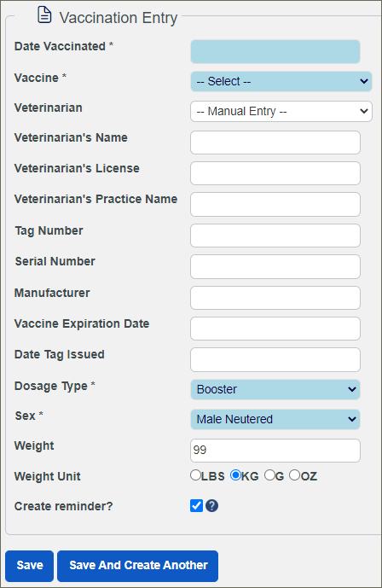Click the Serial Number field
The image size is (382, 588).
pos(275,266)
